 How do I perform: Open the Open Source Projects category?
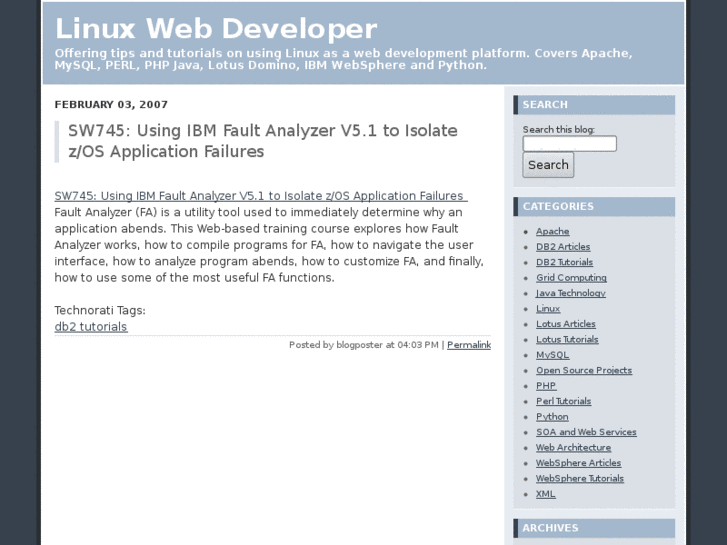pos(584,370)
